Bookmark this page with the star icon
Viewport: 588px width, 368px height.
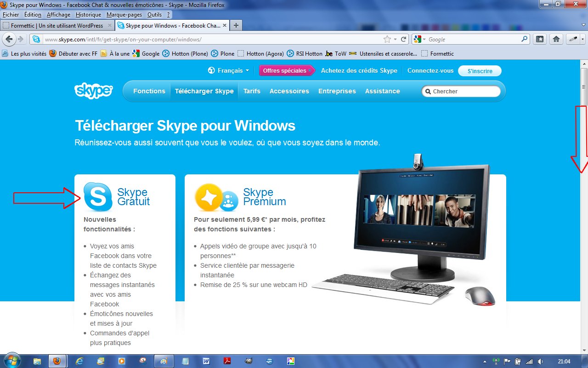coord(387,39)
